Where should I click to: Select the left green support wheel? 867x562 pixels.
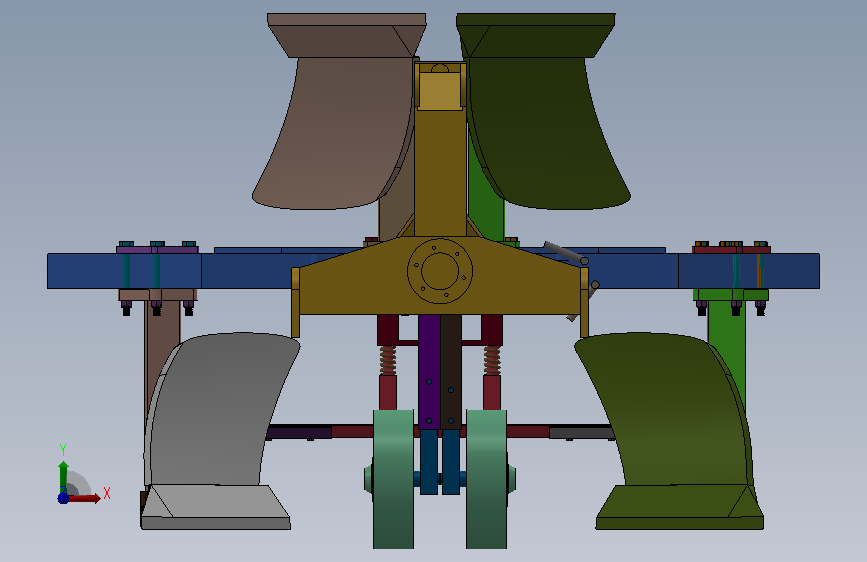pos(393,479)
